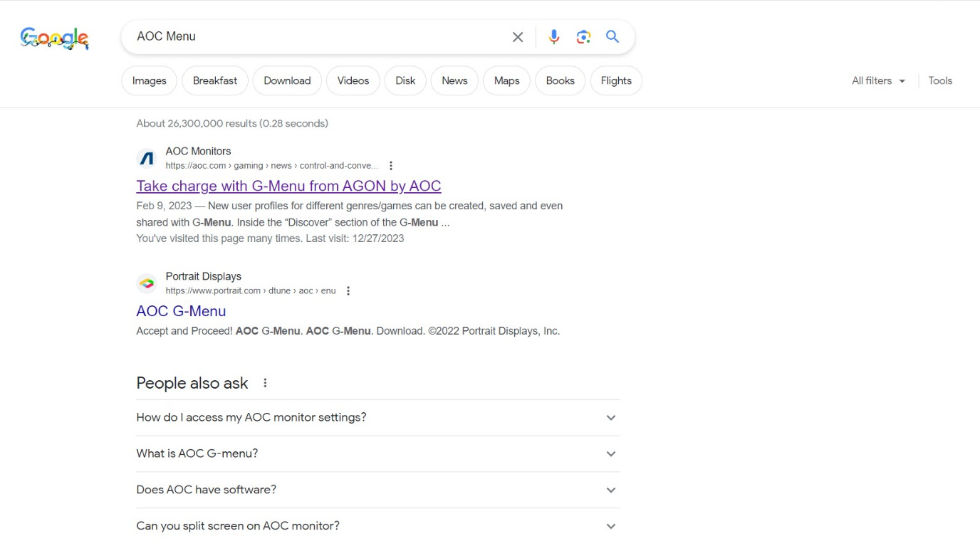This screenshot has height=541, width=980.
Task: Clear the search box with X icon
Action: pos(518,37)
